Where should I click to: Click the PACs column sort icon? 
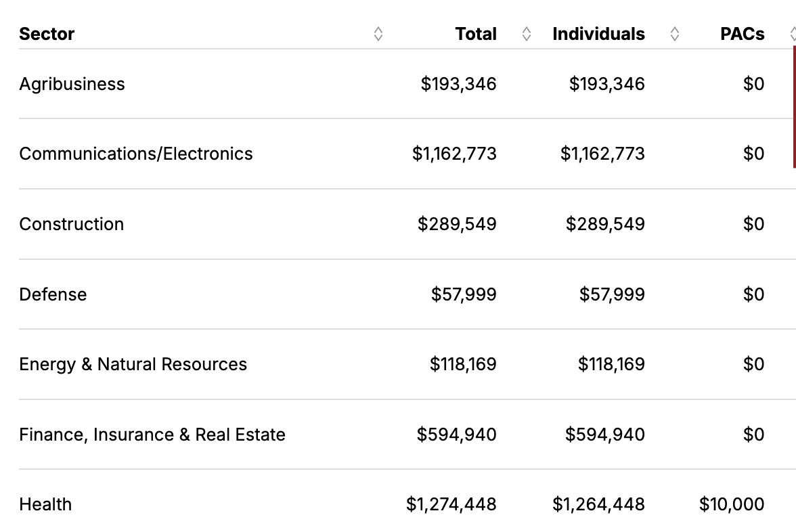point(793,34)
